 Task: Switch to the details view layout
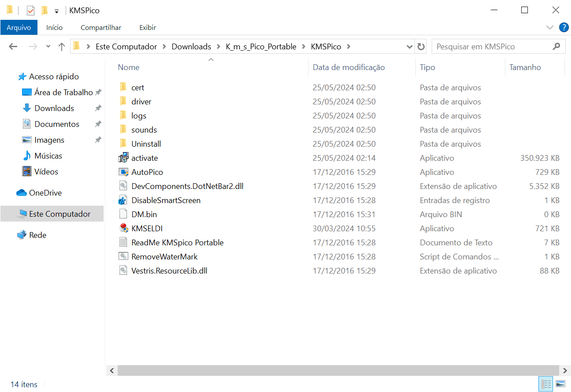point(546,384)
